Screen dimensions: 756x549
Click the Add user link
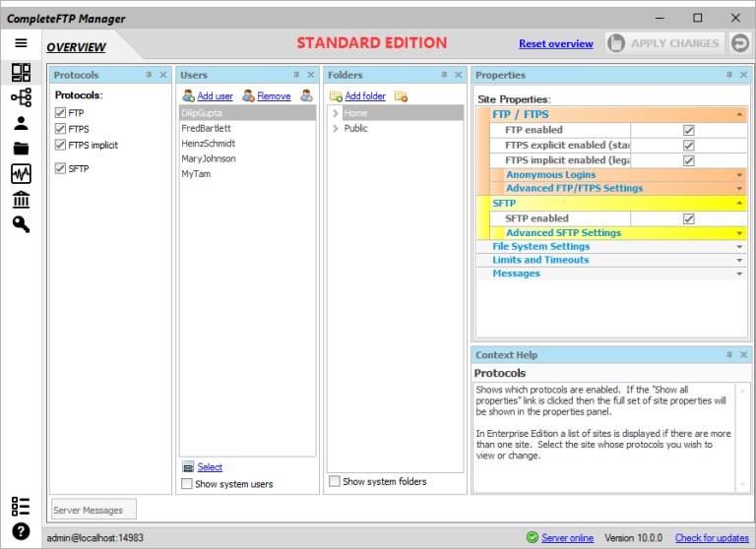pyautogui.click(x=215, y=96)
